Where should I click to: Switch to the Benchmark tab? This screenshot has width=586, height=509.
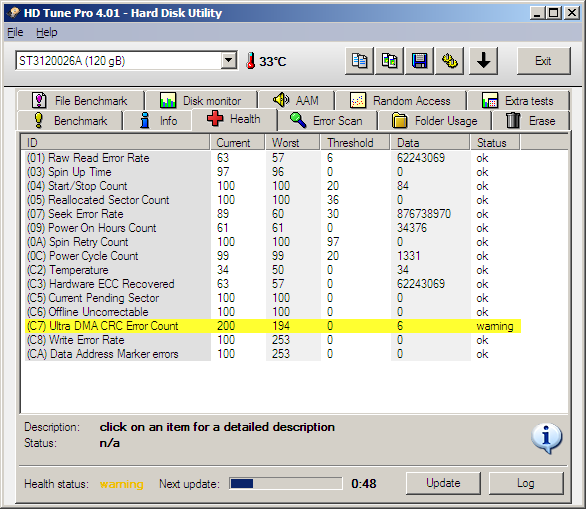70,121
